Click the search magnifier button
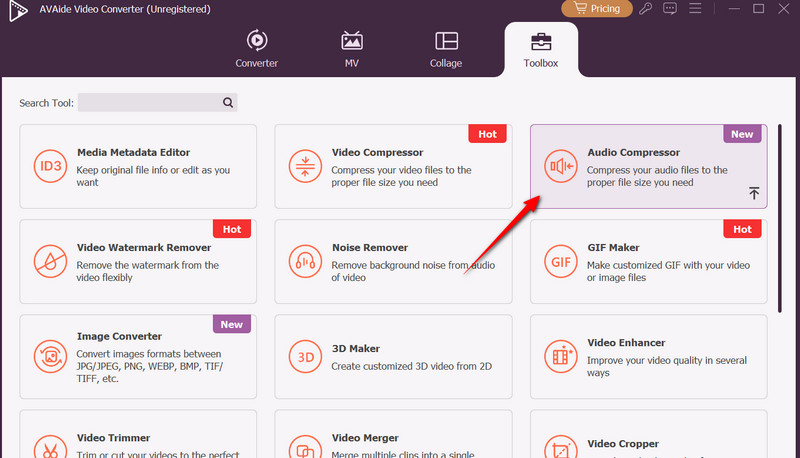 point(228,102)
